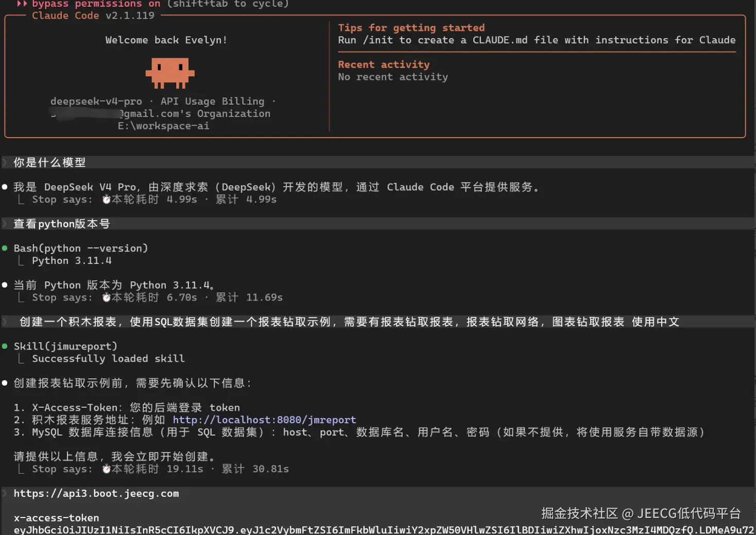Click the '请提供以上信息' closing line
The width and height of the screenshot is (756, 535).
click(x=114, y=457)
